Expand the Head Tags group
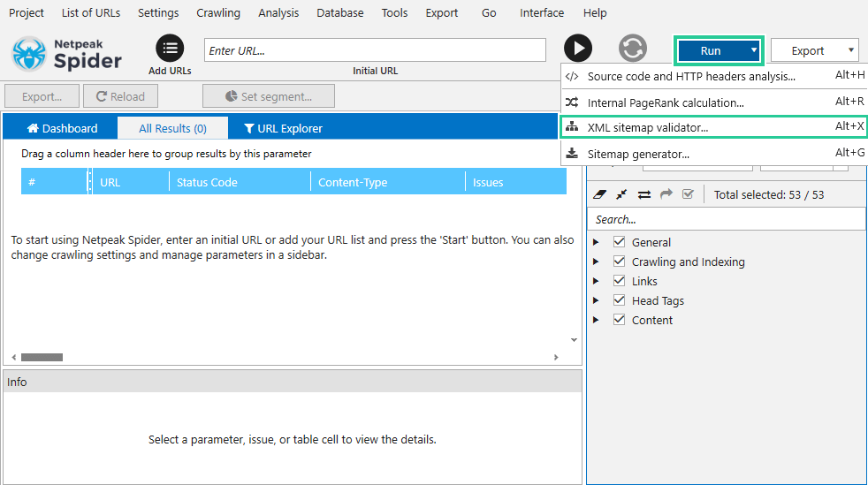This screenshot has height=485, width=868. [x=596, y=300]
